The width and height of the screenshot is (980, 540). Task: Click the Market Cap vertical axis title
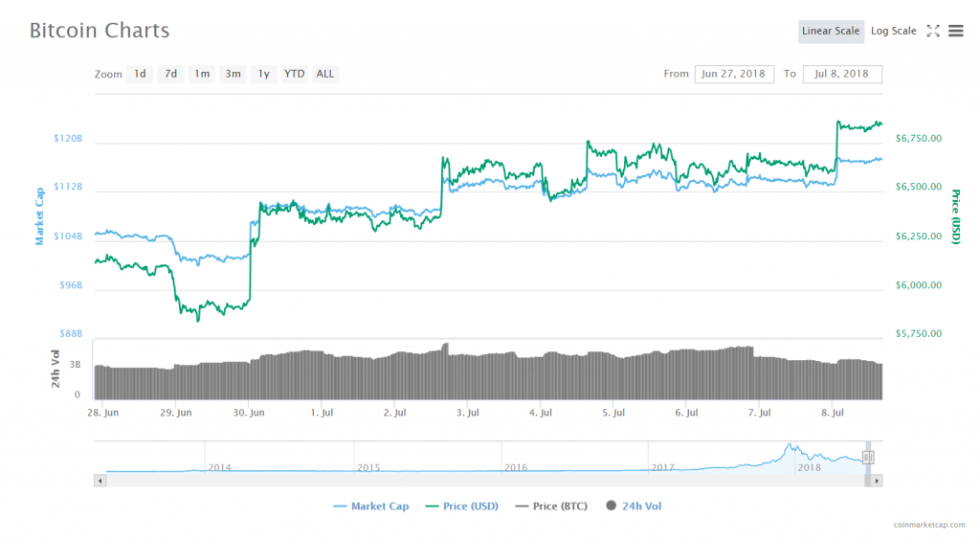click(39, 216)
